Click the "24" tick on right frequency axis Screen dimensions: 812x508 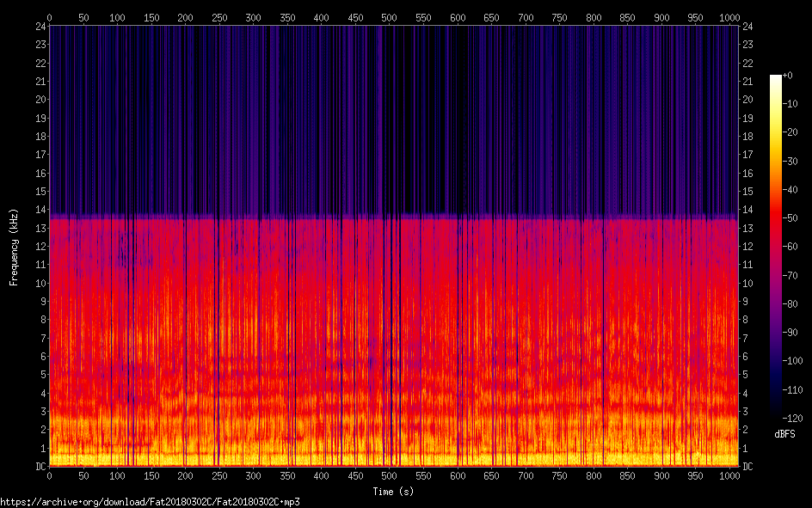[x=747, y=27]
